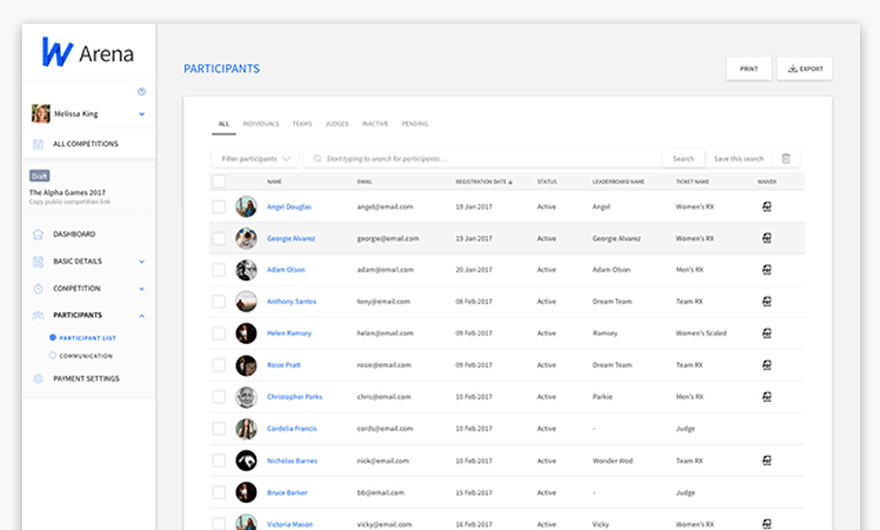Switch to the Teams tab

click(x=302, y=124)
